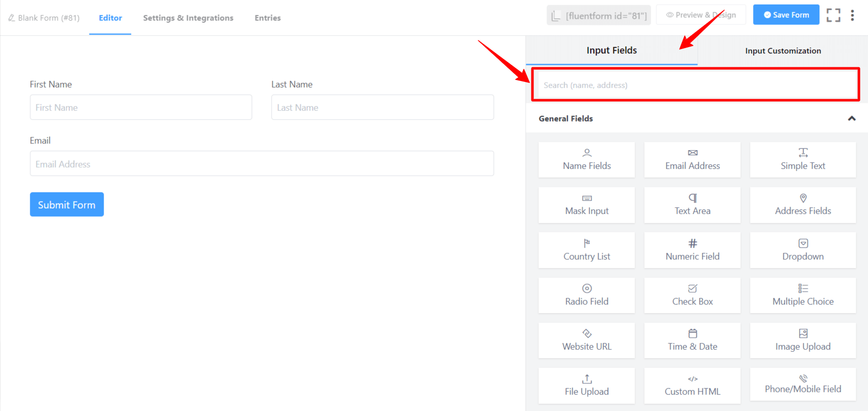Insert a Radio Field element
The image size is (868, 411).
(587, 296)
